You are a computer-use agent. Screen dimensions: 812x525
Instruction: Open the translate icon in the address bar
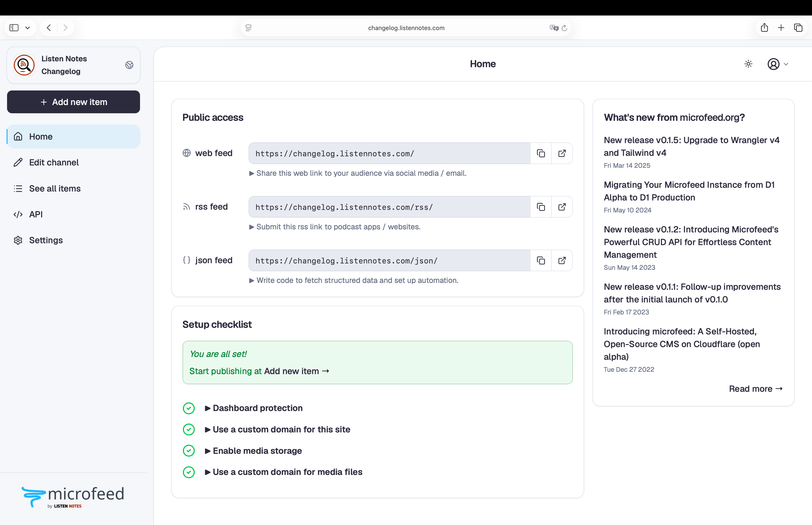pyautogui.click(x=554, y=28)
